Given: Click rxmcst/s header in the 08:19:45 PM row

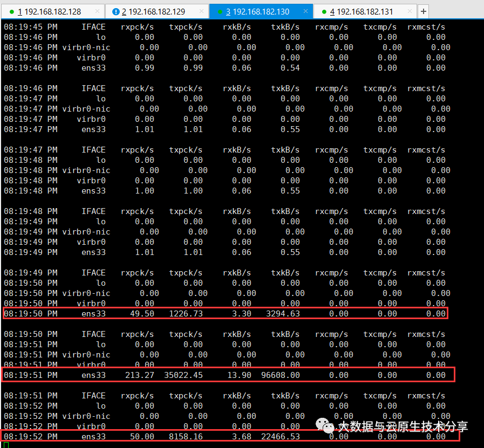Looking at the screenshot, I should [426, 27].
